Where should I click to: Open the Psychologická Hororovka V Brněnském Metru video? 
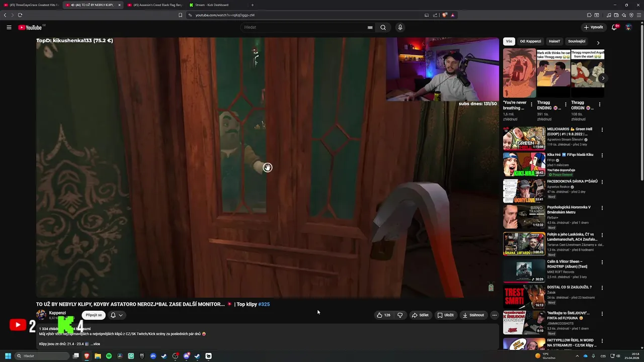click(x=569, y=210)
